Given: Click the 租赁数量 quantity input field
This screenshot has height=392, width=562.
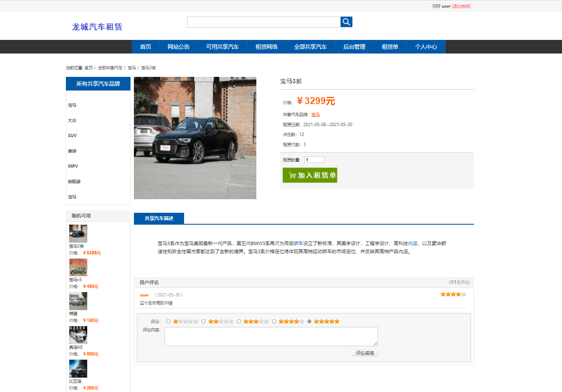Looking at the screenshot, I should pyautogui.click(x=314, y=159).
